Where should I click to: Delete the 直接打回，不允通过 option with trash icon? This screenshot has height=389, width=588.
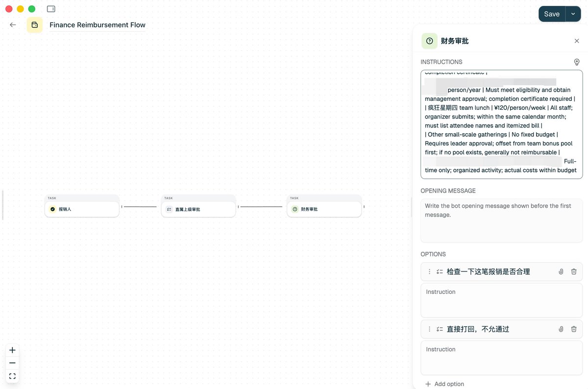(574, 329)
